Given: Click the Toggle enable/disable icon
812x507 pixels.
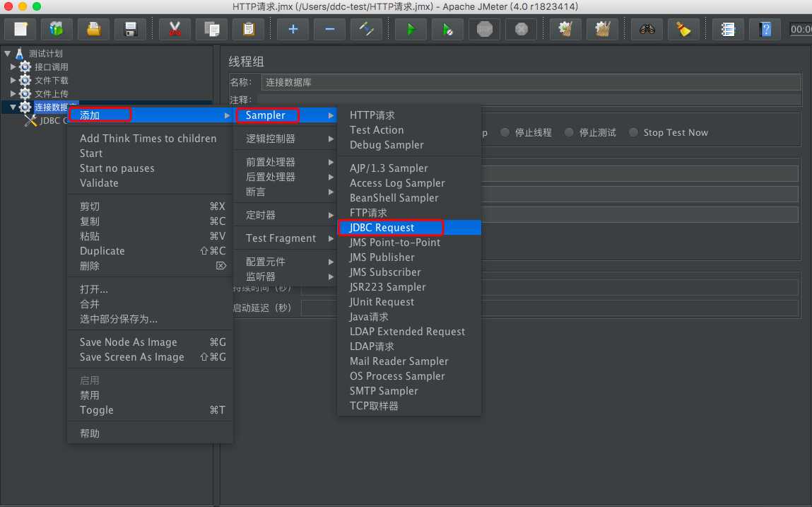Looking at the screenshot, I should tap(367, 29).
